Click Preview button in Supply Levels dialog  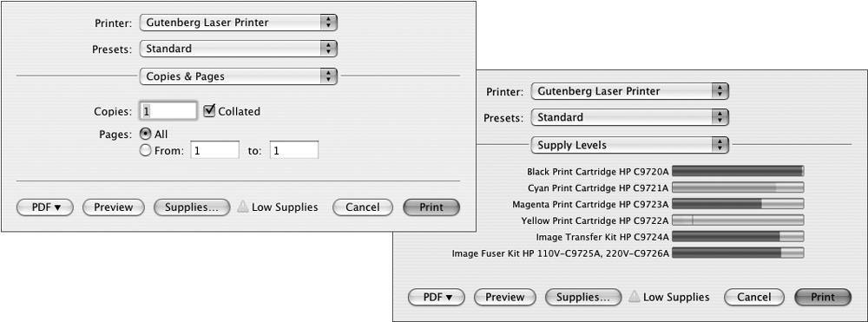click(505, 297)
